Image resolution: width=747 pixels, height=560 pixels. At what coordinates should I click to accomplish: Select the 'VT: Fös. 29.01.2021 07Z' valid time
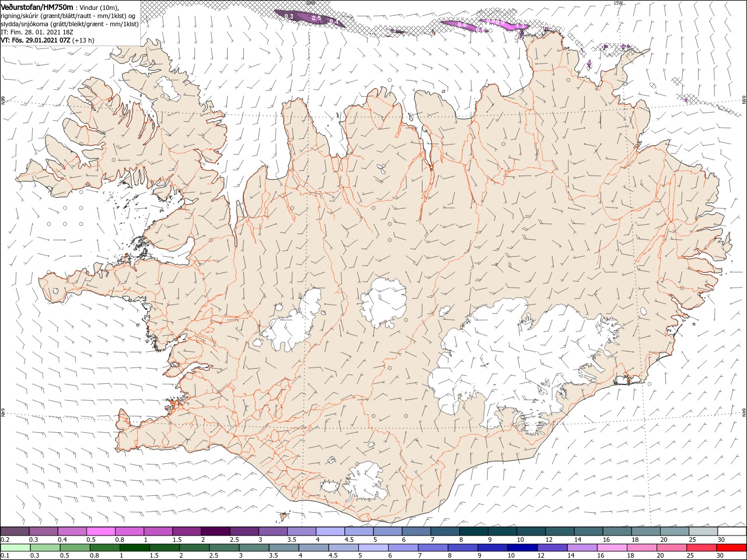(36, 40)
